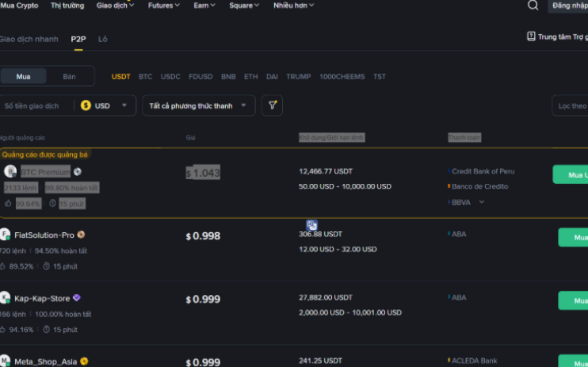588x367 pixels.
Task: Click the BTC Premium verified badge icon
Action: [x=78, y=172]
